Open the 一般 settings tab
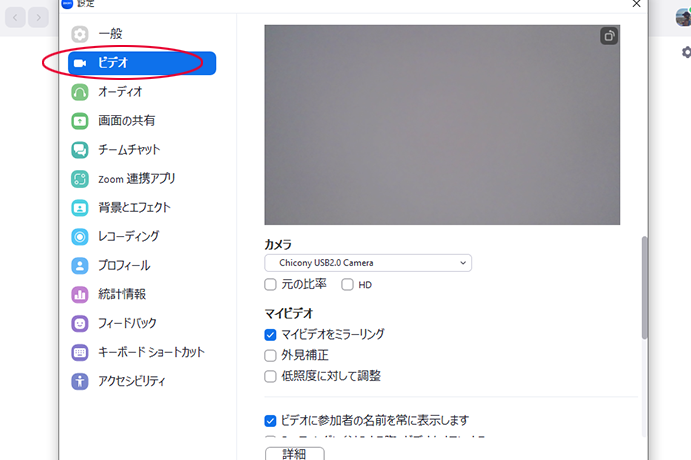Screen dimensions: 691x460 coord(142,34)
